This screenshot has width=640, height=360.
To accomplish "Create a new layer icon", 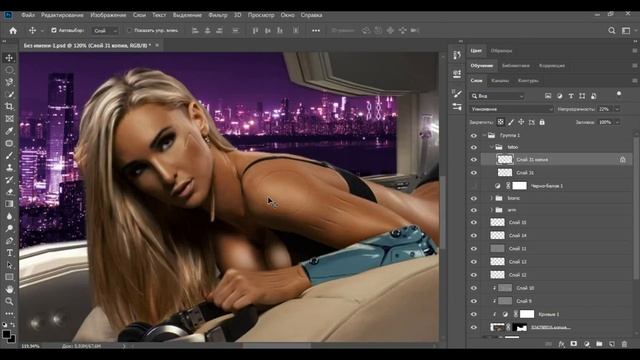I will (x=611, y=344).
